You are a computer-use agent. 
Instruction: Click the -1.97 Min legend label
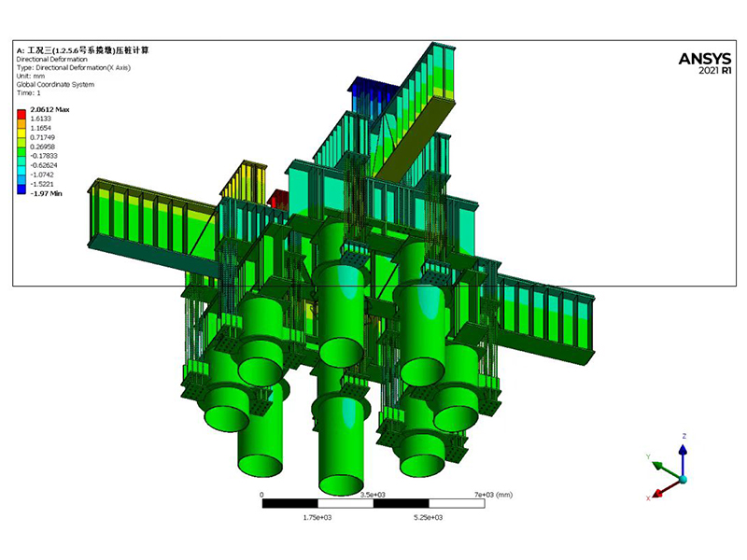pyautogui.click(x=46, y=193)
